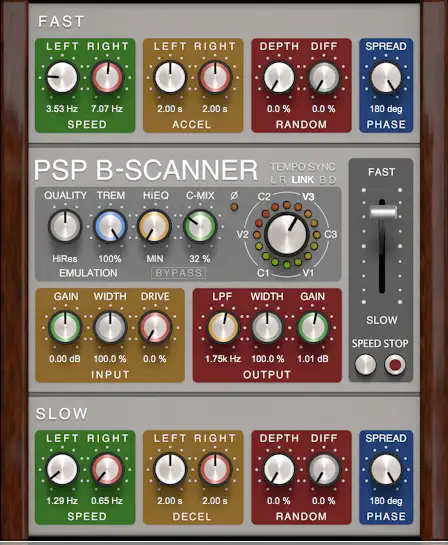The image size is (448, 545).
Task: Select the C3 mode label
Action: (331, 235)
